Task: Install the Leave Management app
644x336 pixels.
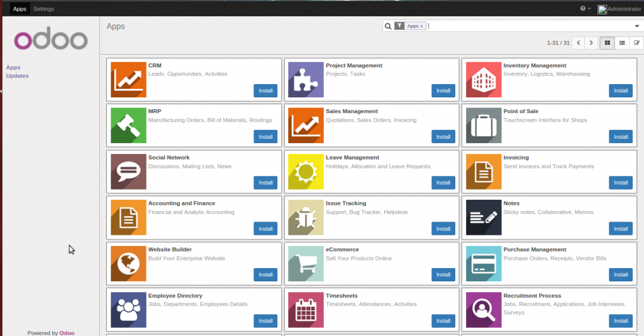Action: click(x=443, y=183)
